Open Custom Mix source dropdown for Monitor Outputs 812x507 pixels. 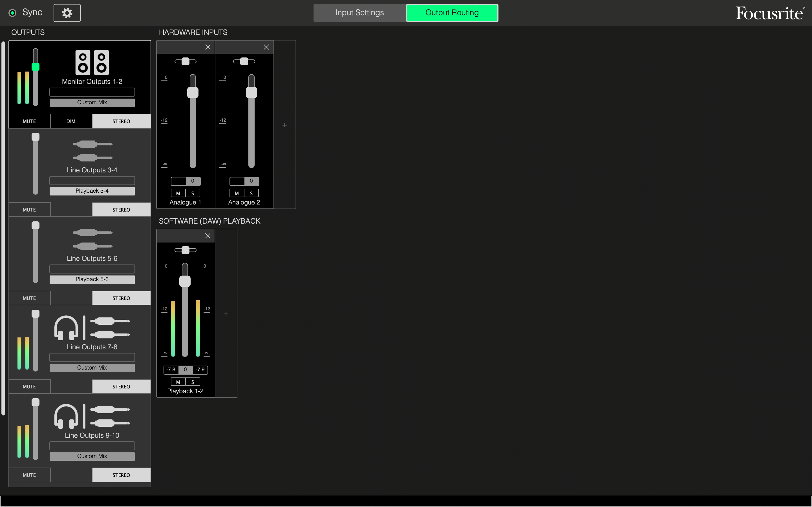(92, 102)
